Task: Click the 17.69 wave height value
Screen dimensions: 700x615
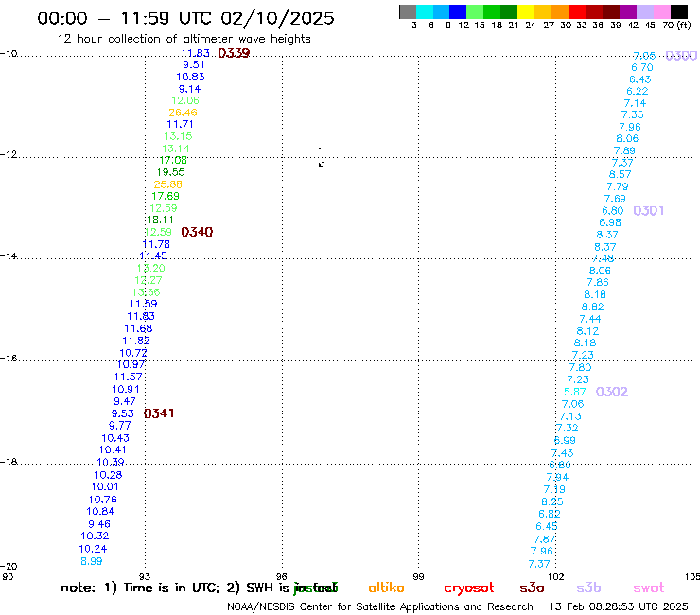Action: click(x=166, y=196)
